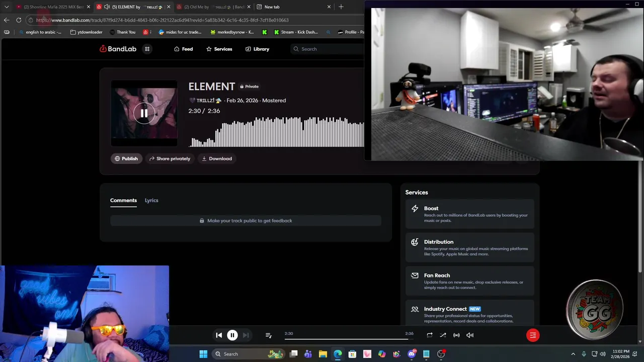Open File Explorer from the taskbar

[x=323, y=354]
